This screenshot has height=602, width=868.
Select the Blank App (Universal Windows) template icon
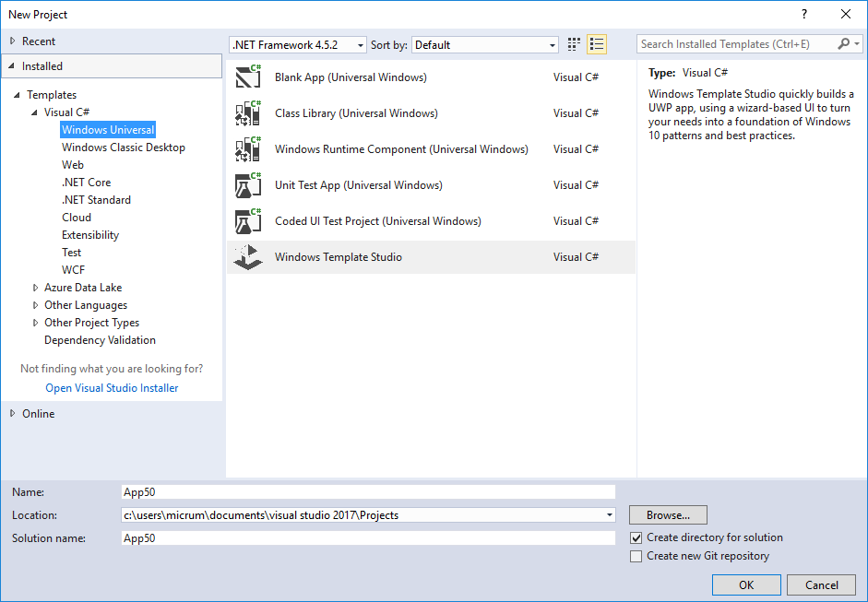click(247, 77)
